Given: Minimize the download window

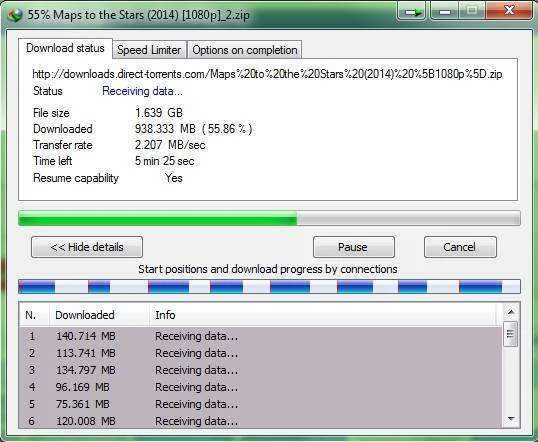Looking at the screenshot, I should click(x=445, y=12).
